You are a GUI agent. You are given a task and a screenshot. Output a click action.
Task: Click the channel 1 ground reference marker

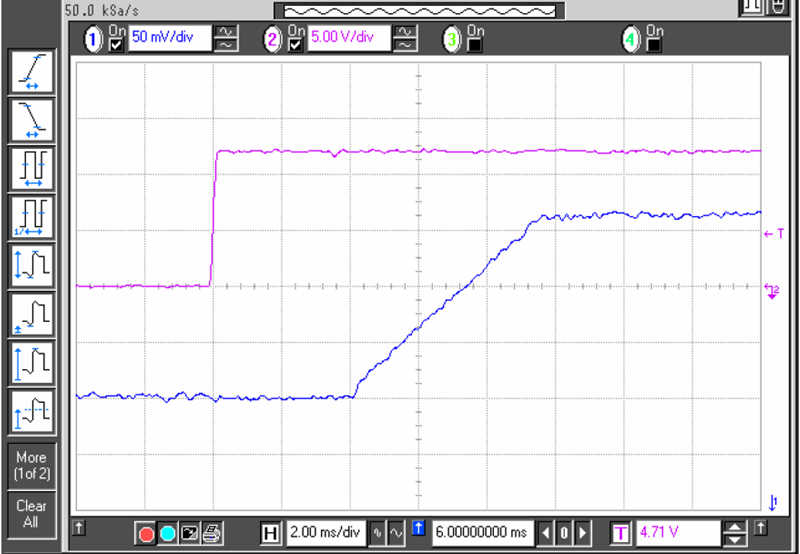click(773, 502)
